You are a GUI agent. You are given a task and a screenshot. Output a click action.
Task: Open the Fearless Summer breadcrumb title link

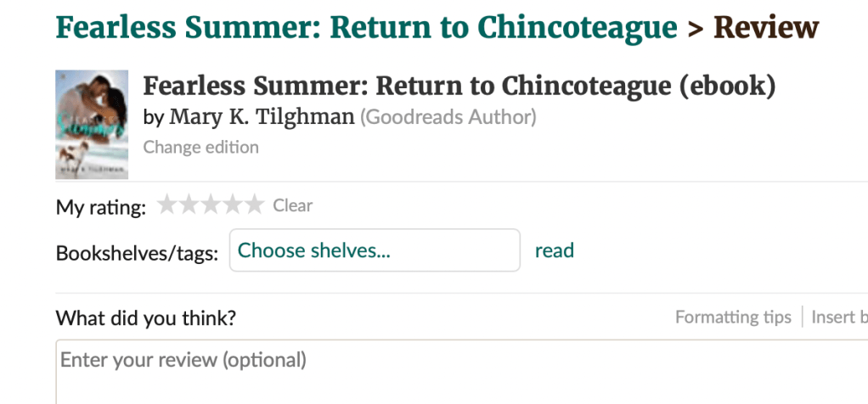366,27
